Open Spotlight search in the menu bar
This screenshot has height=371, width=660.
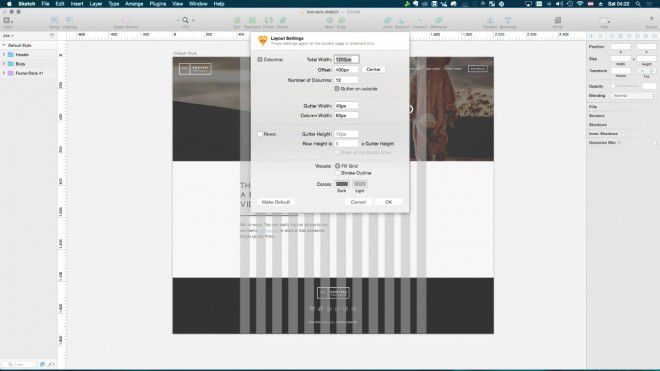(x=638, y=4)
